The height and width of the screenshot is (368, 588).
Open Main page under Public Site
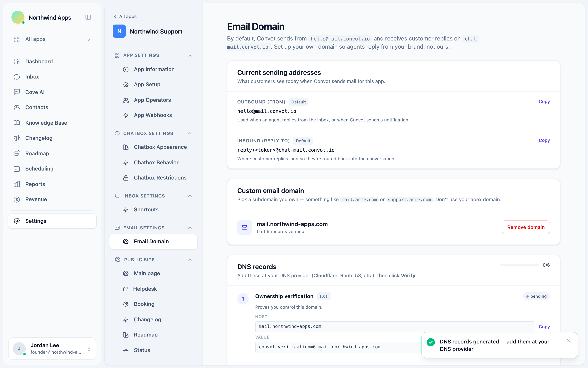point(153,273)
